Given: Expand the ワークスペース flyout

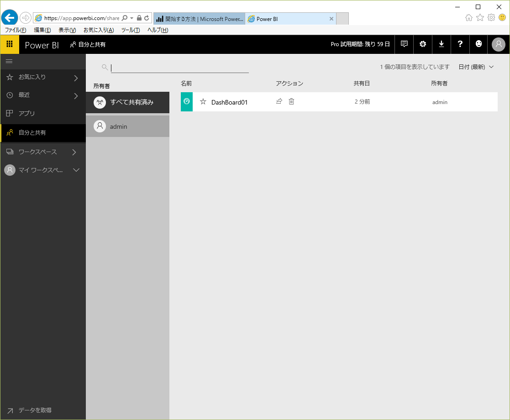Looking at the screenshot, I should click(74, 152).
